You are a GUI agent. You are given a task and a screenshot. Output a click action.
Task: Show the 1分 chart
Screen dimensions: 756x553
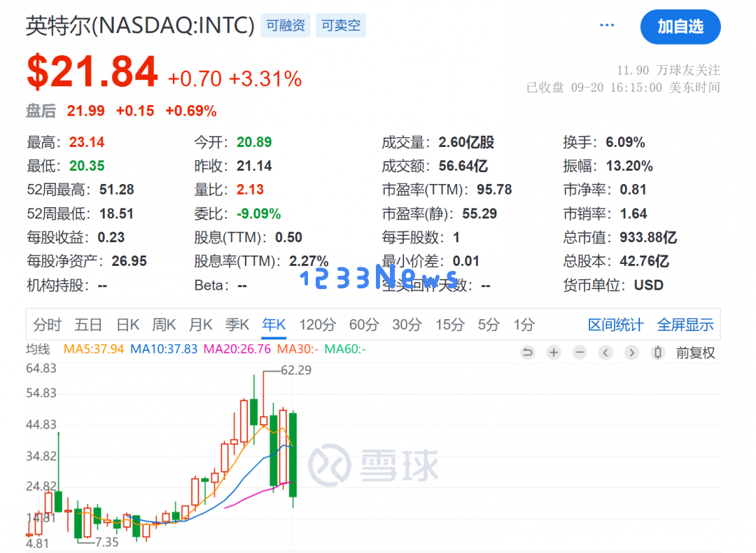(x=524, y=325)
